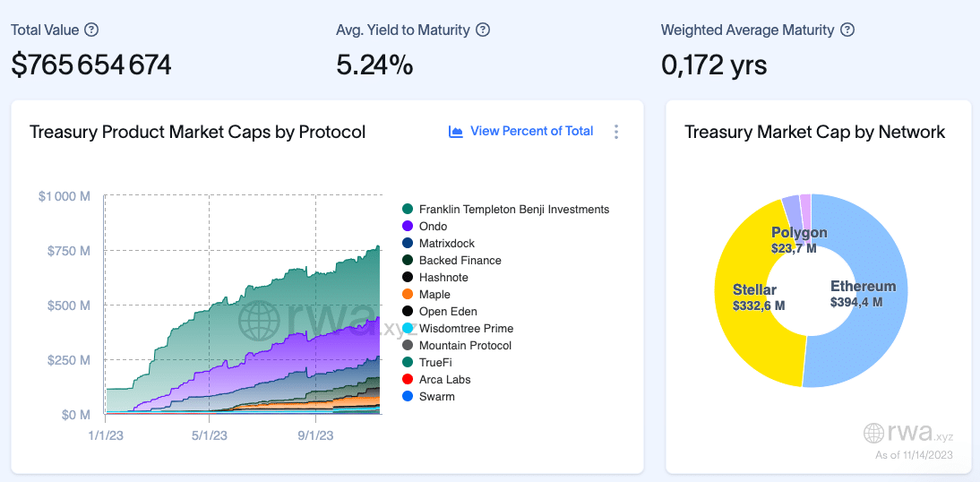Click the orange Maple legend dot

pyautogui.click(x=408, y=295)
